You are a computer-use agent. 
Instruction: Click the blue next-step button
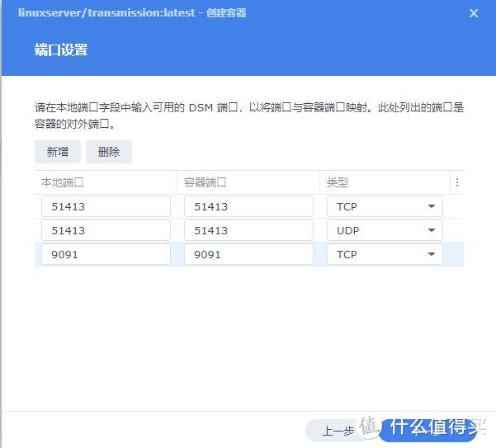[x=429, y=429]
